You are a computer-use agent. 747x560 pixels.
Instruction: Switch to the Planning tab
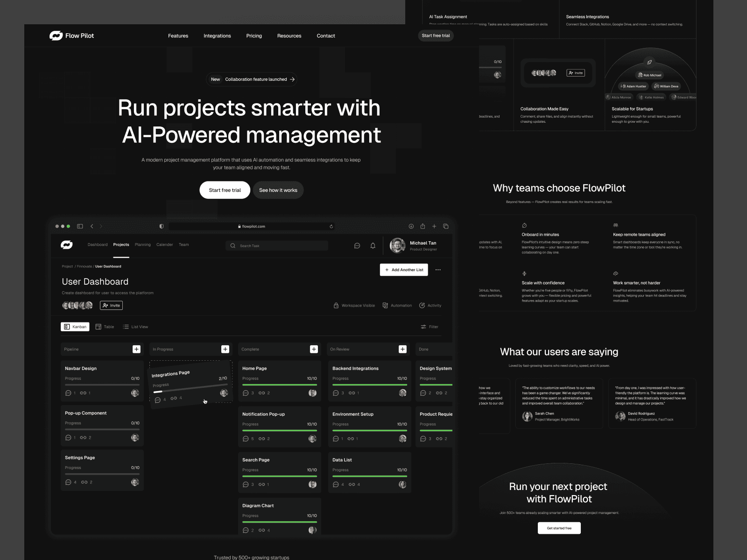coord(143,245)
